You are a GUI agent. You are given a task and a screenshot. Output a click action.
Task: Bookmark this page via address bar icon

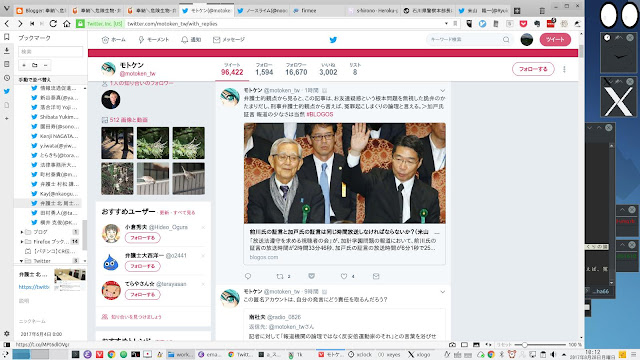tap(455, 24)
